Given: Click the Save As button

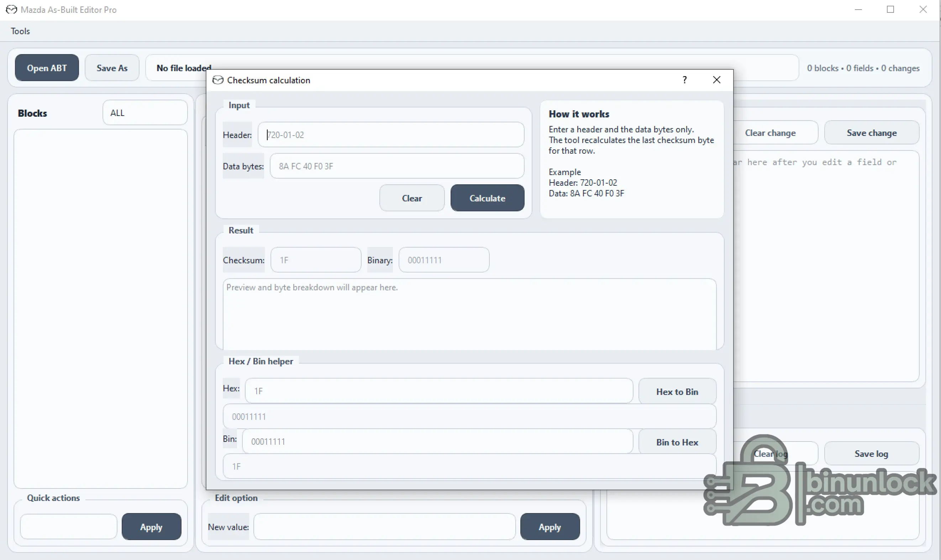Looking at the screenshot, I should (x=112, y=68).
